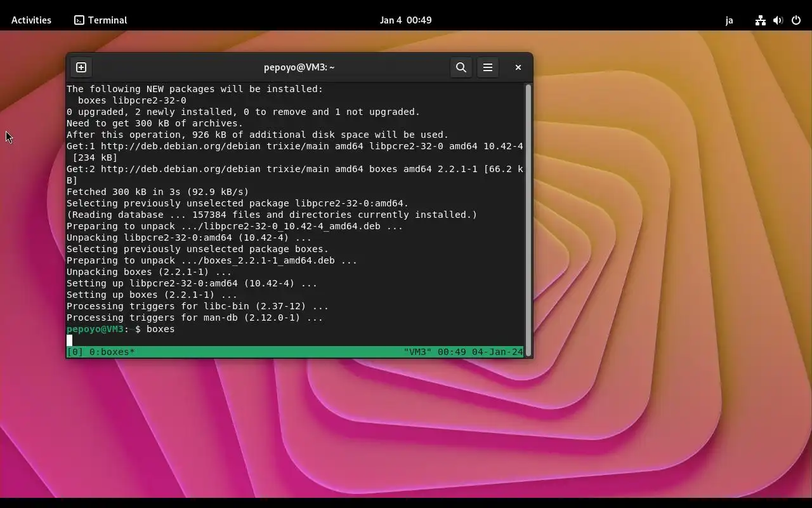Click 'After this operation, 926 kB' line
The height and width of the screenshot is (508, 812).
point(258,135)
